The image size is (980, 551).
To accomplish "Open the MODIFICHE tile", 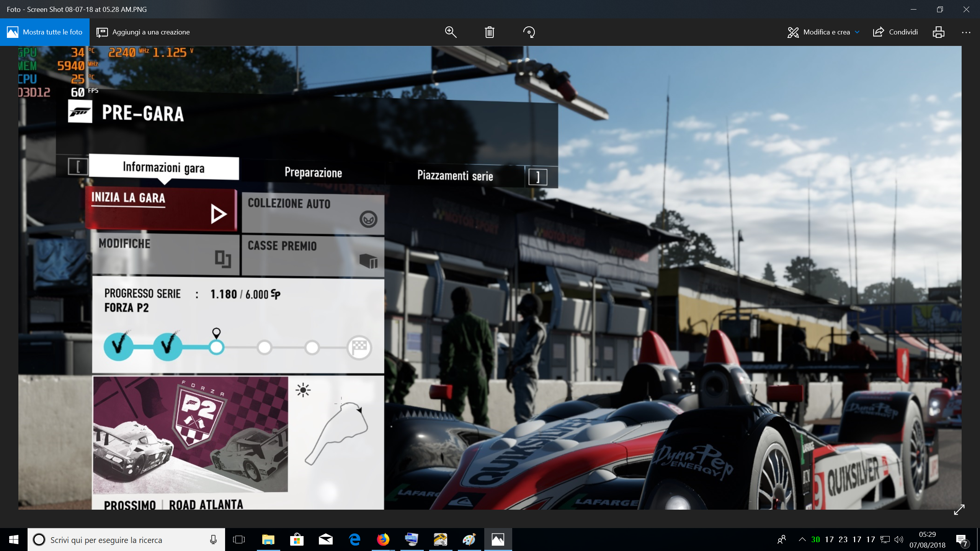I will coord(166,254).
